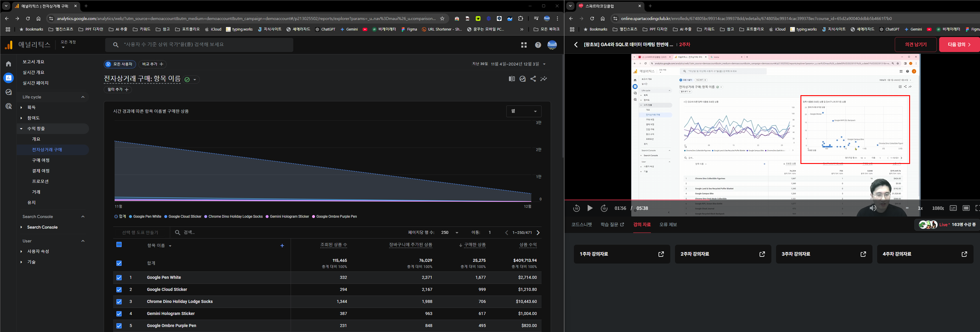This screenshot has width=980, height=332.
Task: Go back with the lecture title arrow
Action: pos(576,44)
